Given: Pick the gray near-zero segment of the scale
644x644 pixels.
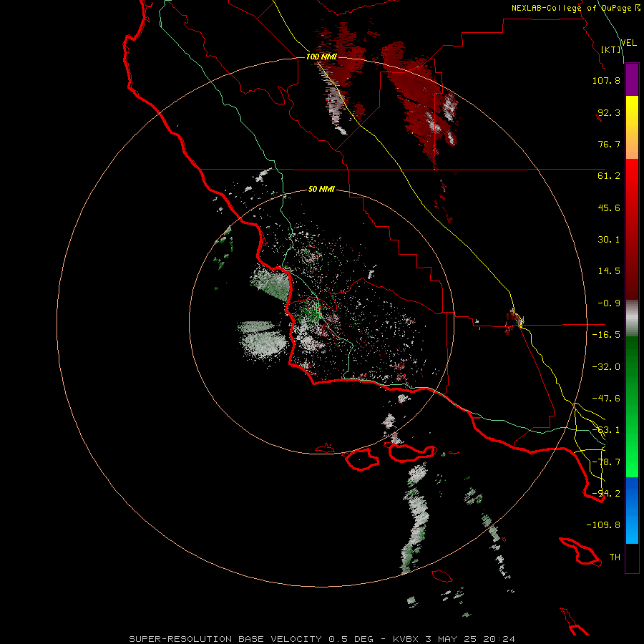Looking at the screenshot, I should point(632,318).
